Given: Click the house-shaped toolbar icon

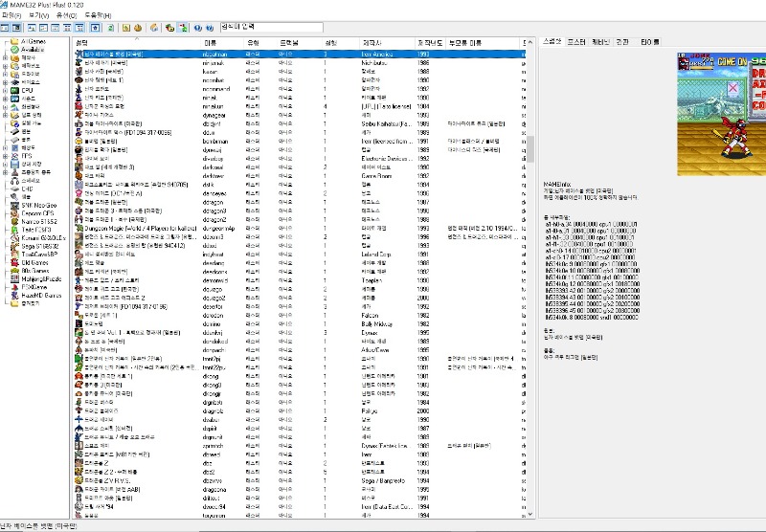Looking at the screenshot, I should pyautogui.click(x=154, y=28).
